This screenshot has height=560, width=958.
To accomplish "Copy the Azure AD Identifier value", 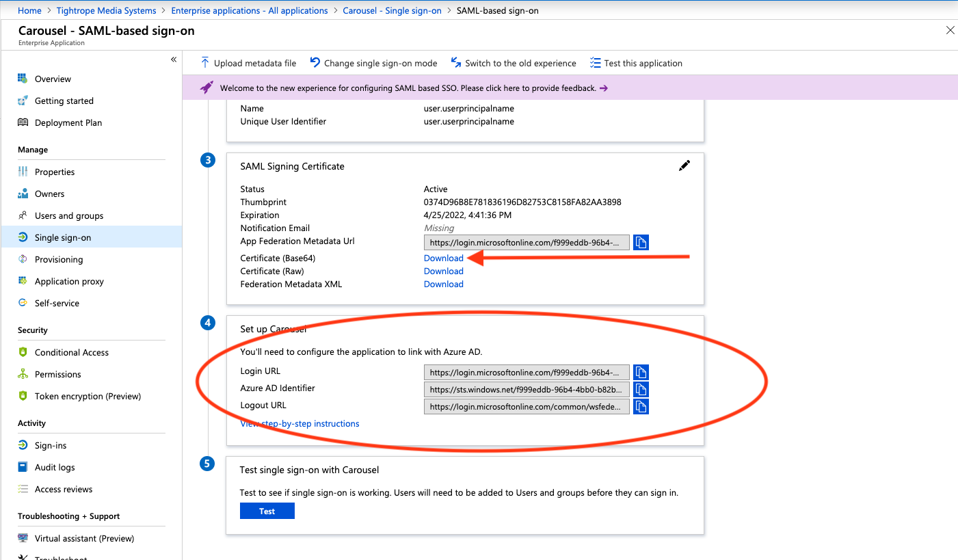I will coord(641,389).
